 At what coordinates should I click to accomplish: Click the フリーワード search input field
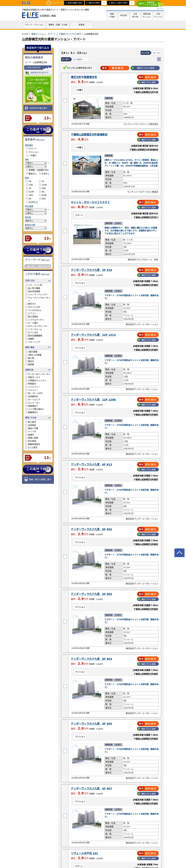[x=38, y=266]
